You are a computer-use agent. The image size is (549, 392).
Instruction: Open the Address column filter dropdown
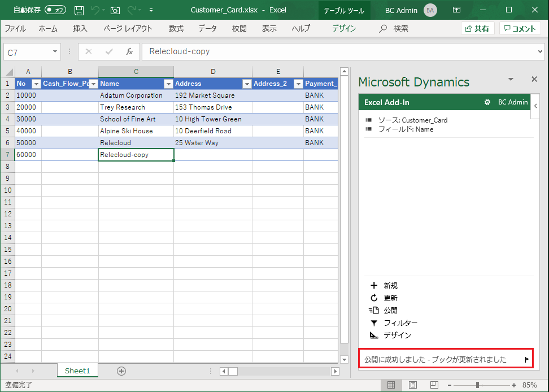(x=247, y=84)
